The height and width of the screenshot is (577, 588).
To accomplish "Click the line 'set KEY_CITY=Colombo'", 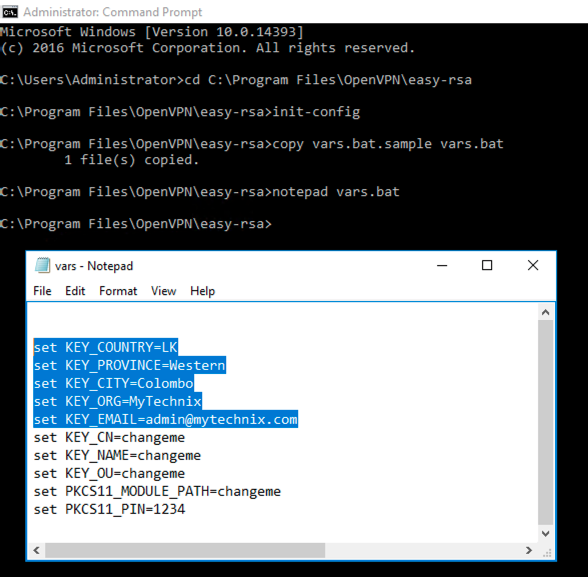I will pyautogui.click(x=114, y=383).
